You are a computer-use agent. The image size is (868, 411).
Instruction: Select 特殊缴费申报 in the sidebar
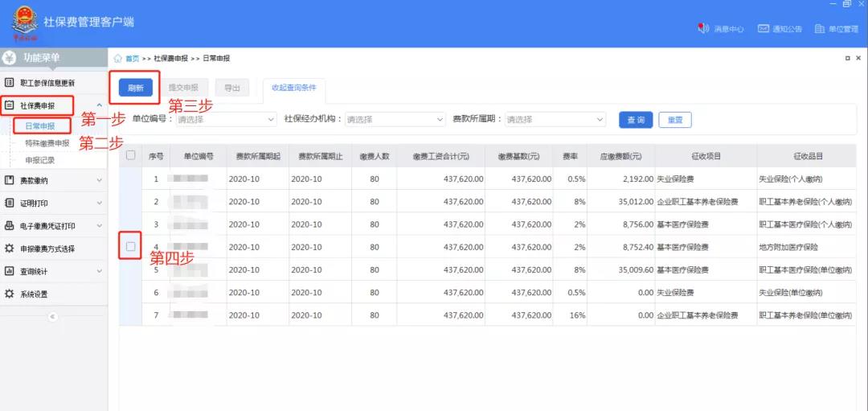[47, 143]
